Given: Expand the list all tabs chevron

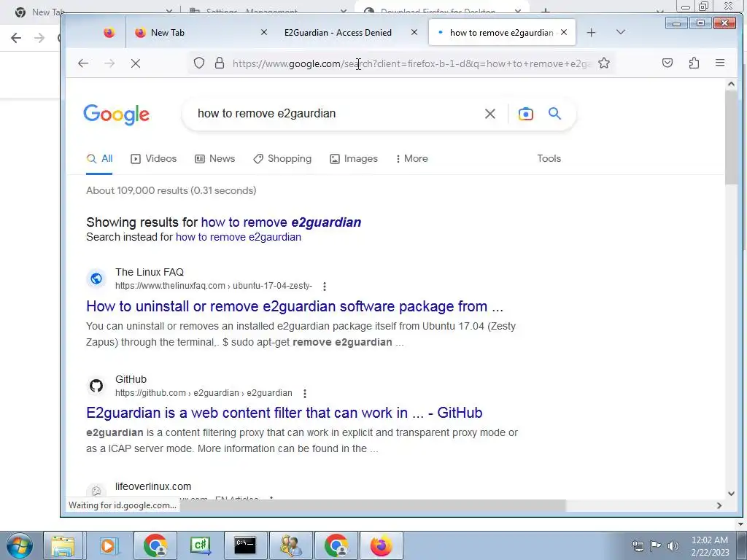Looking at the screenshot, I should pyautogui.click(x=620, y=32).
